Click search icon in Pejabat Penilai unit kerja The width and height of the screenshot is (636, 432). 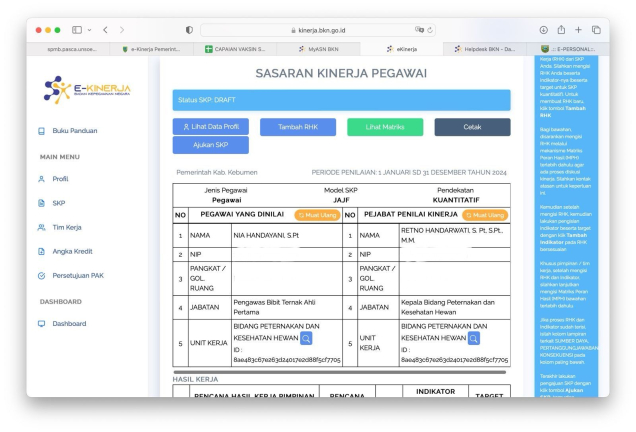(x=474, y=338)
